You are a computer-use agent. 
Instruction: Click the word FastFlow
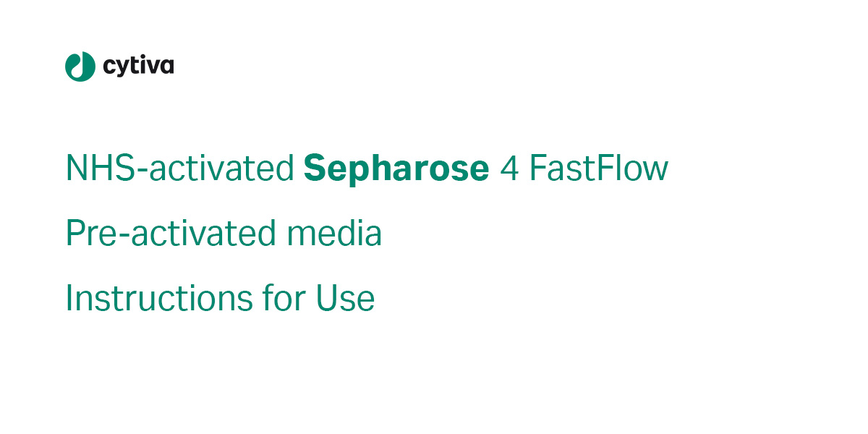599,169
